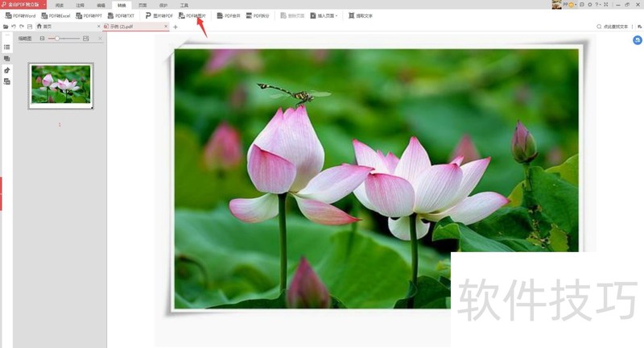Viewport: 644px width, 348px height.
Task: Convert with PDF转PPT tool
Action: click(x=89, y=15)
